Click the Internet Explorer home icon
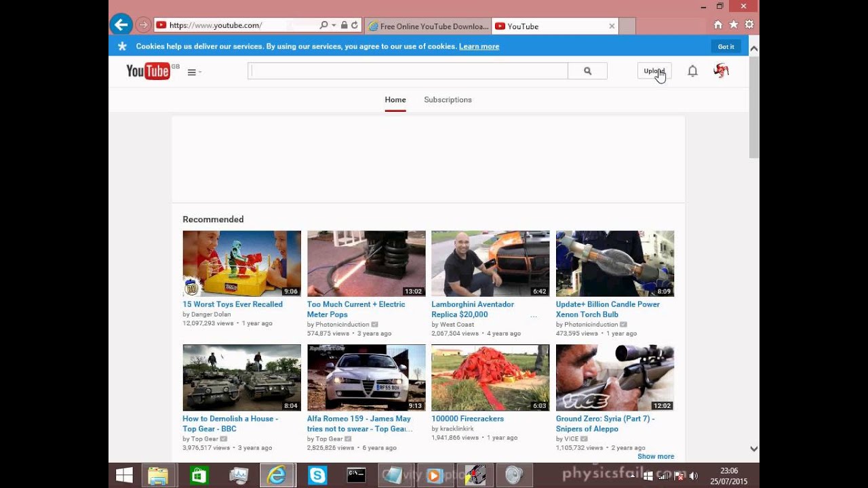 click(x=718, y=25)
